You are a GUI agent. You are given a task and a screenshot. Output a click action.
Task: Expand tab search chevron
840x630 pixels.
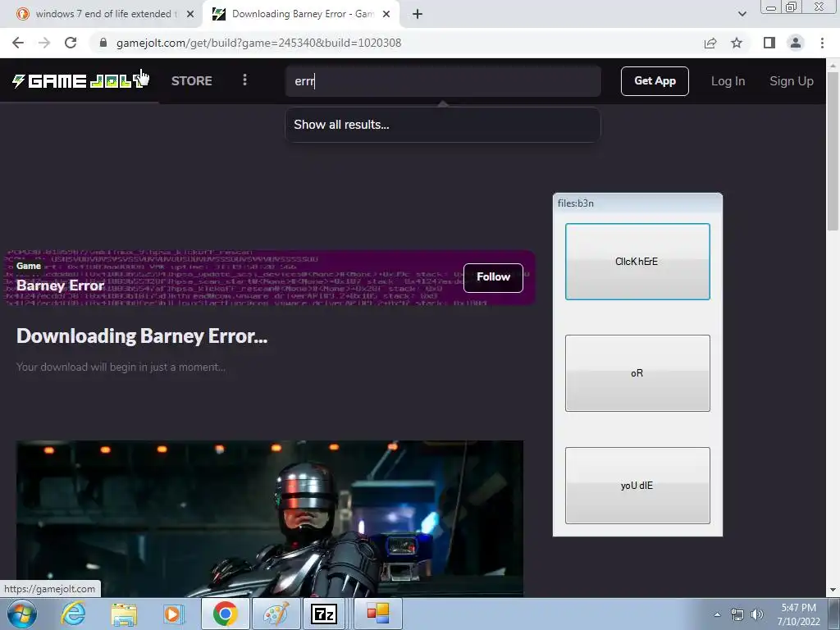742,14
